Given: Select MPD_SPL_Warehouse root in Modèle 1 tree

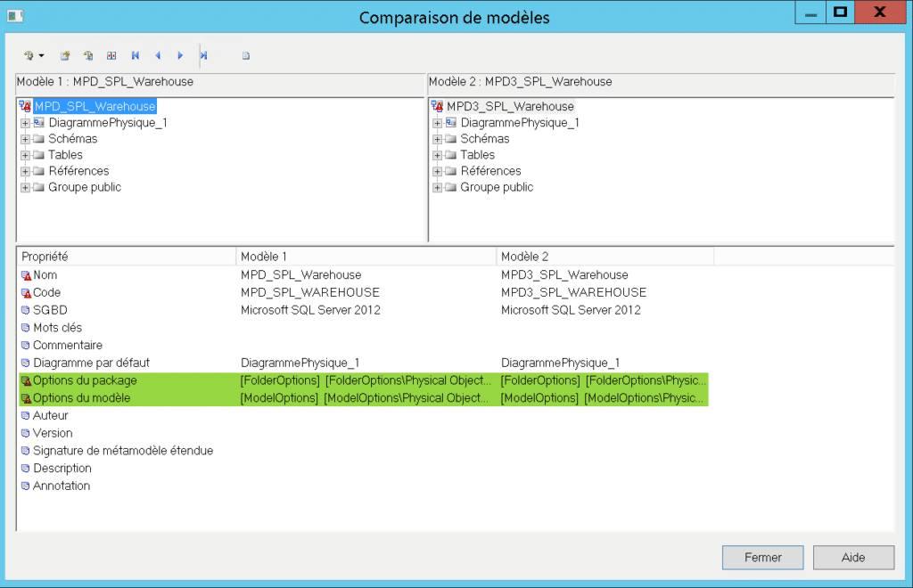Looking at the screenshot, I should click(95, 106).
